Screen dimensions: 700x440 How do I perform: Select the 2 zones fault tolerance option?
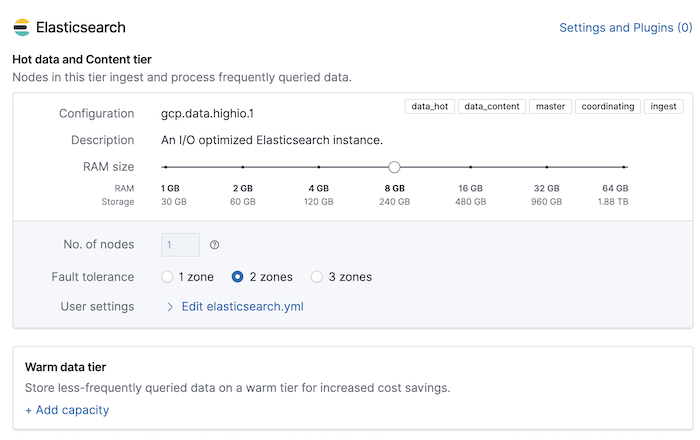coord(238,277)
